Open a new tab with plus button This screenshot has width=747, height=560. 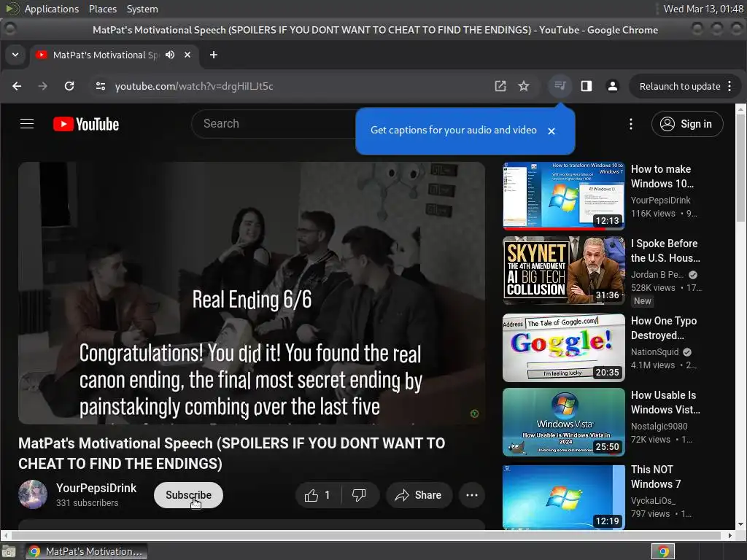214,55
